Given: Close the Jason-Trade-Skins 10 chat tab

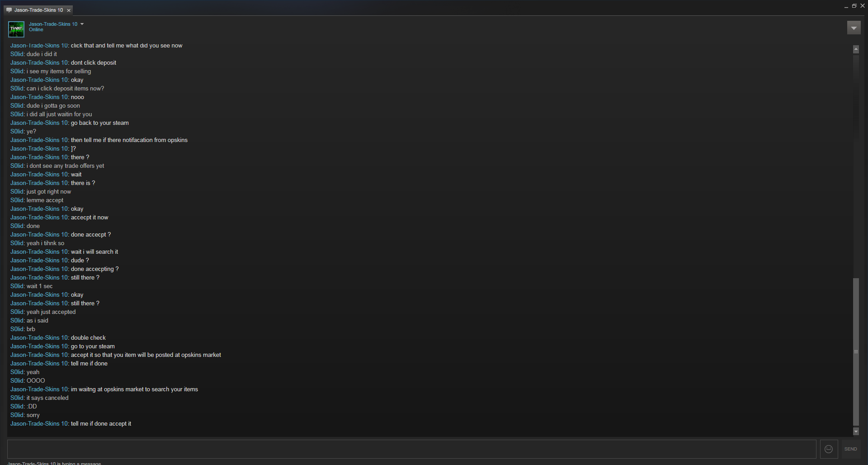Looking at the screenshot, I should [x=69, y=10].
